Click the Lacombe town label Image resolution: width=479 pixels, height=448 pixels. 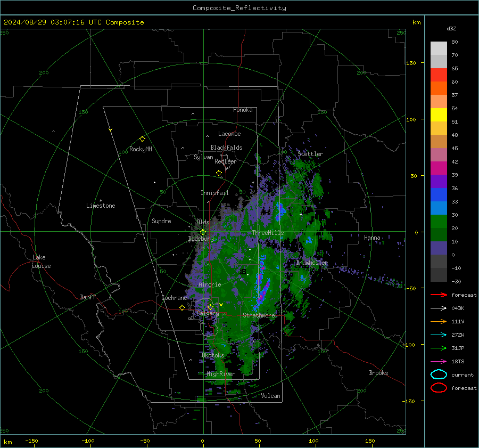pyautogui.click(x=229, y=134)
